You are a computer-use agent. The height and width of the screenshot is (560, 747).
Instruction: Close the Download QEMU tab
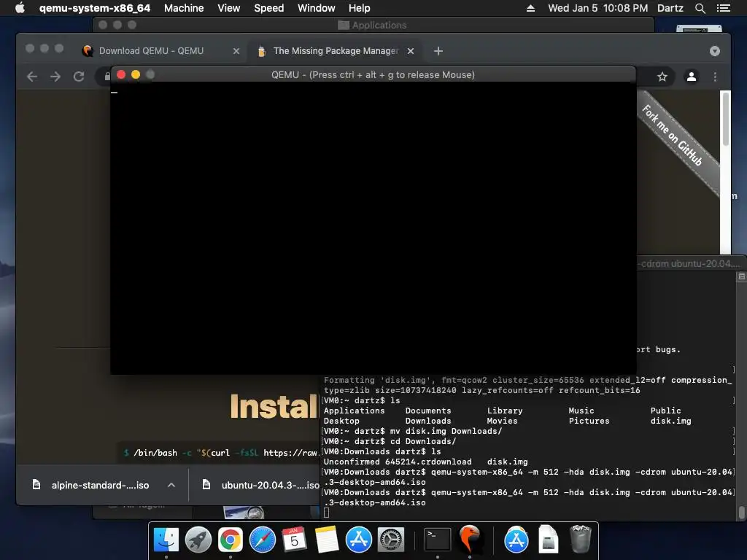[236, 51]
